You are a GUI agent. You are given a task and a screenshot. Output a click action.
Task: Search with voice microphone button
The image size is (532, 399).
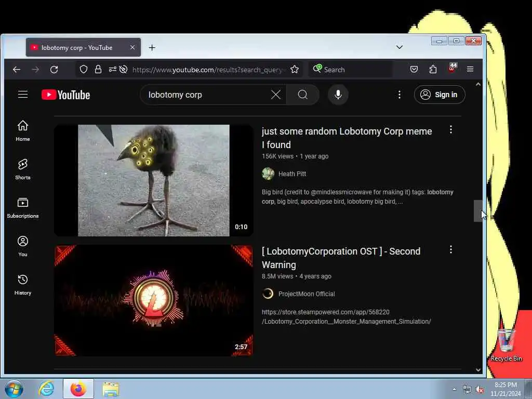(338, 95)
